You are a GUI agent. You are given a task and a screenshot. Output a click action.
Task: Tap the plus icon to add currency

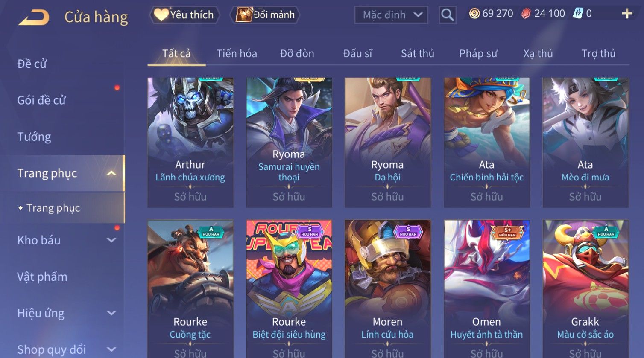point(627,14)
